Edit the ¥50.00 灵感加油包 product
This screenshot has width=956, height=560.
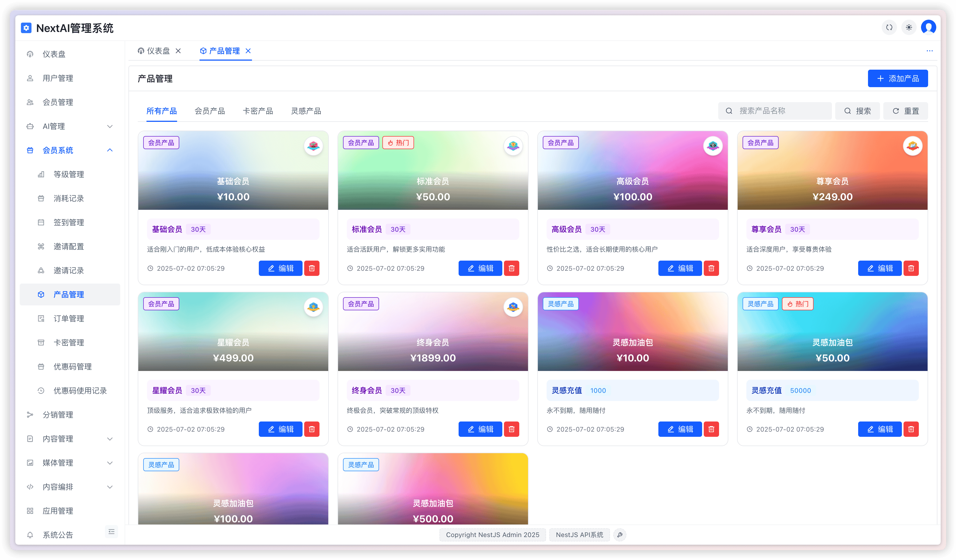[880, 429]
